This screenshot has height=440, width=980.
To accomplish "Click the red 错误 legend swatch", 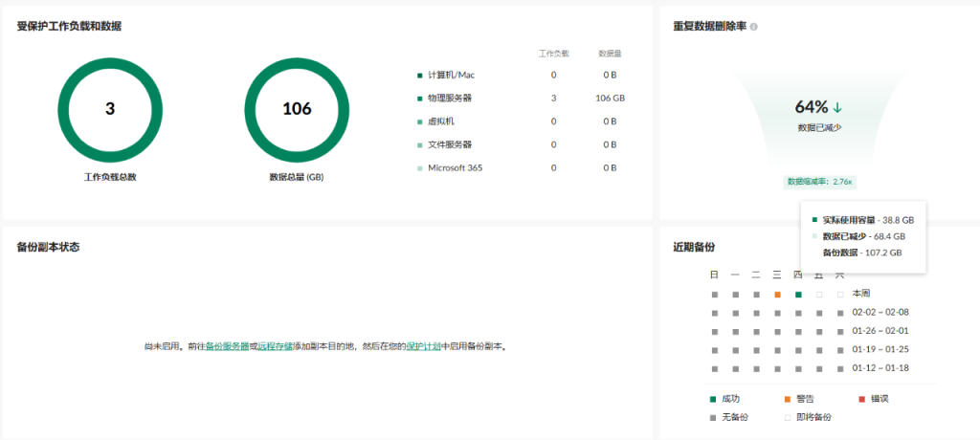I will tap(861, 399).
